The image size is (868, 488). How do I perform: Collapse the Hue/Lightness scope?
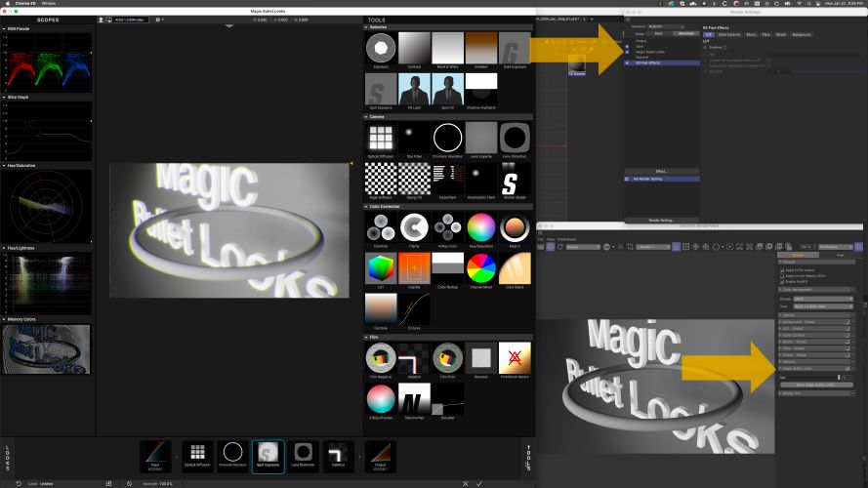[x=4, y=248]
